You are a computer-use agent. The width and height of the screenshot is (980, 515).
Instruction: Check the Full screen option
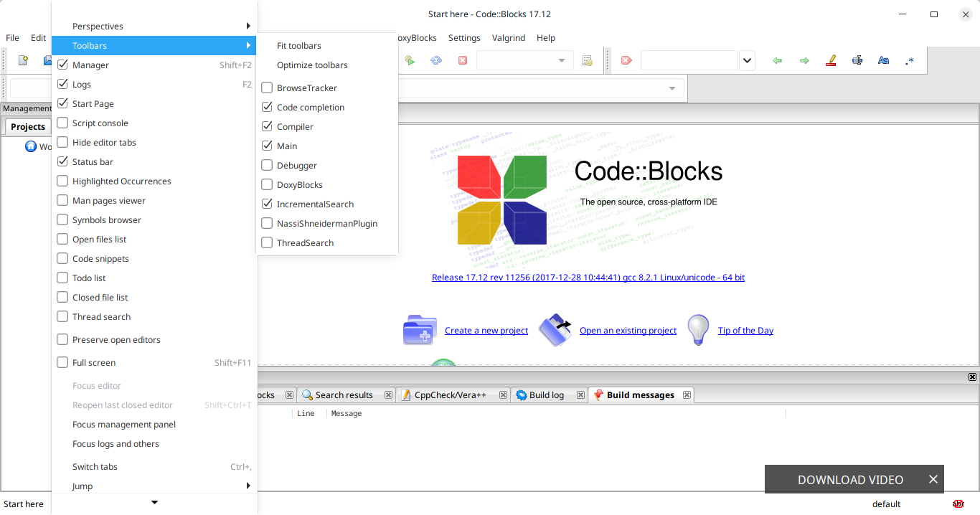[62, 362]
